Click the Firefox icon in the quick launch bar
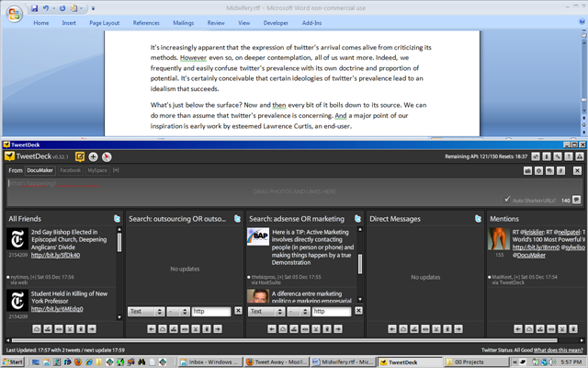The height and width of the screenshot is (368, 588). (78, 362)
